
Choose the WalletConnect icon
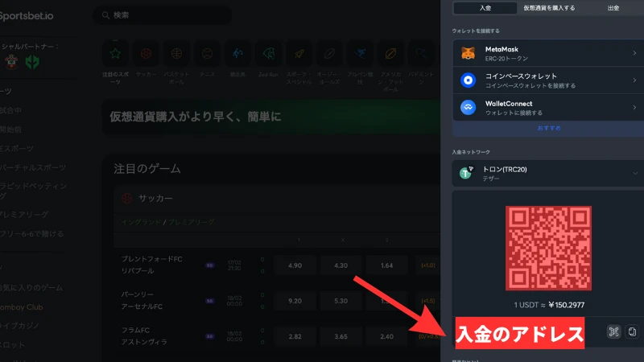468,108
